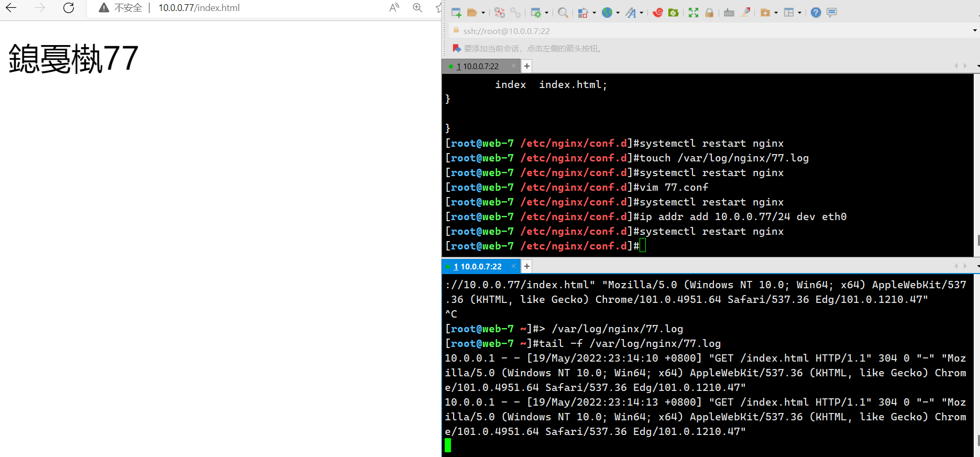Expand the color scheme dropdown arrow
Viewport: 980px width, 457px height.
(x=594, y=13)
